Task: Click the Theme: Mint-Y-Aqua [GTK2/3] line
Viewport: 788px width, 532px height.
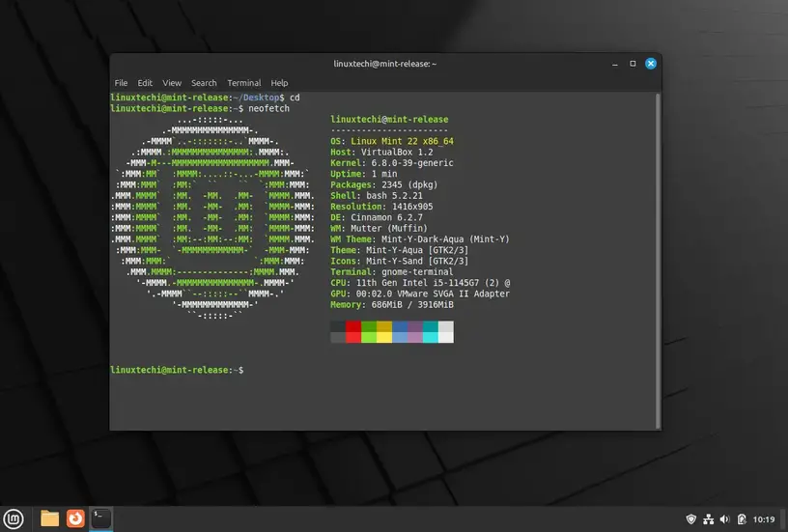Action: click(399, 250)
